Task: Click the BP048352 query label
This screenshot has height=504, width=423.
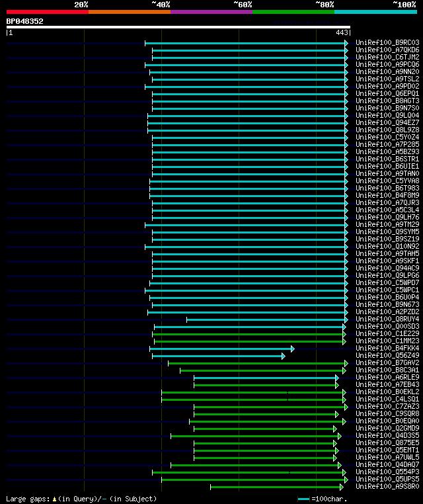Action: pos(24,21)
